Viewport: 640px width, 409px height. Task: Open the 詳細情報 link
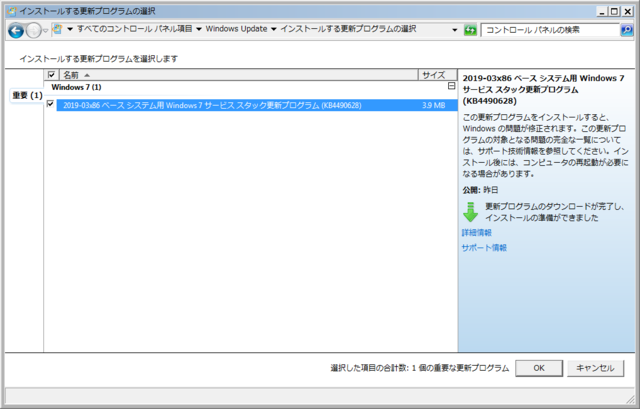(477, 233)
